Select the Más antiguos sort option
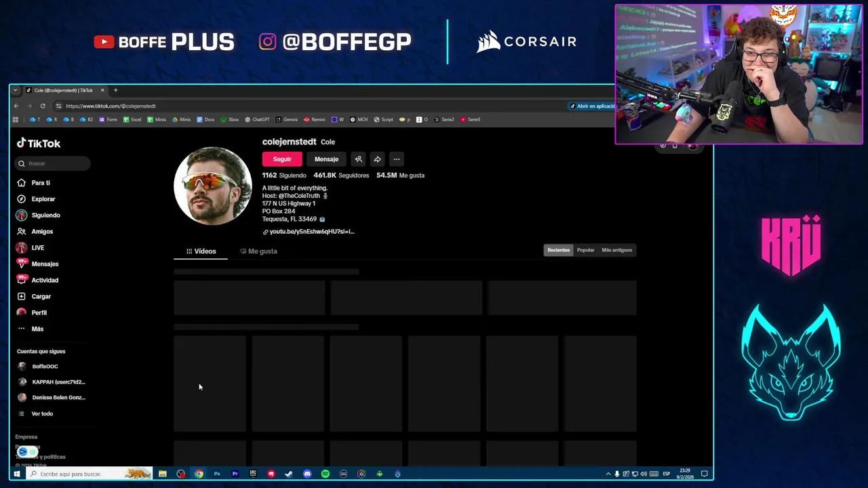The image size is (868, 488). point(616,250)
